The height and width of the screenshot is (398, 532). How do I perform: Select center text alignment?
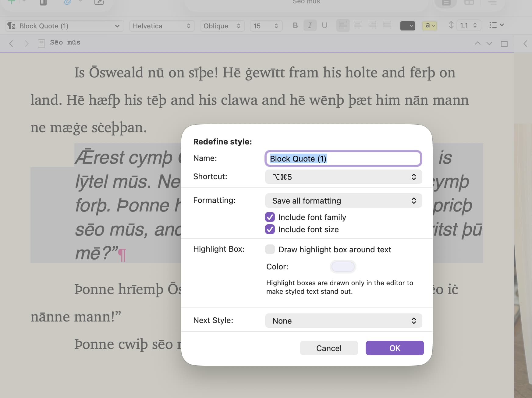click(x=357, y=26)
